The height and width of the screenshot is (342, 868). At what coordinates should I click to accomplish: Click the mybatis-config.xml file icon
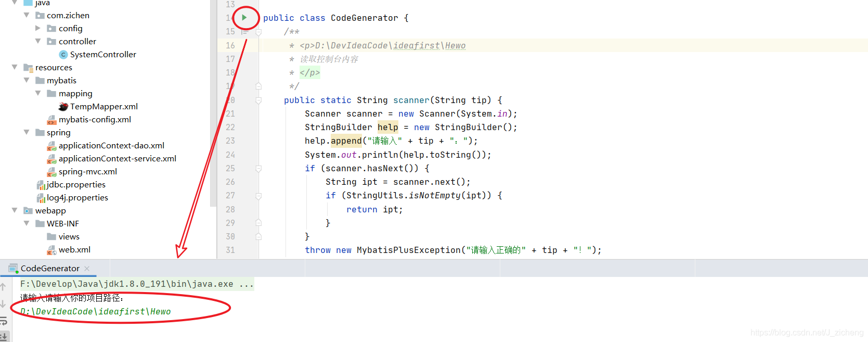(x=51, y=120)
